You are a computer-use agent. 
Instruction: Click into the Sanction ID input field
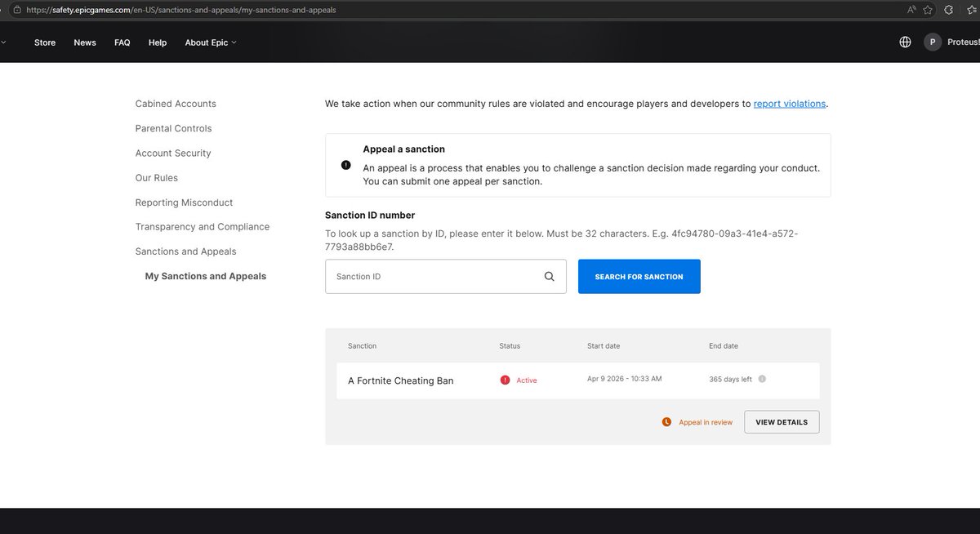tap(446, 277)
